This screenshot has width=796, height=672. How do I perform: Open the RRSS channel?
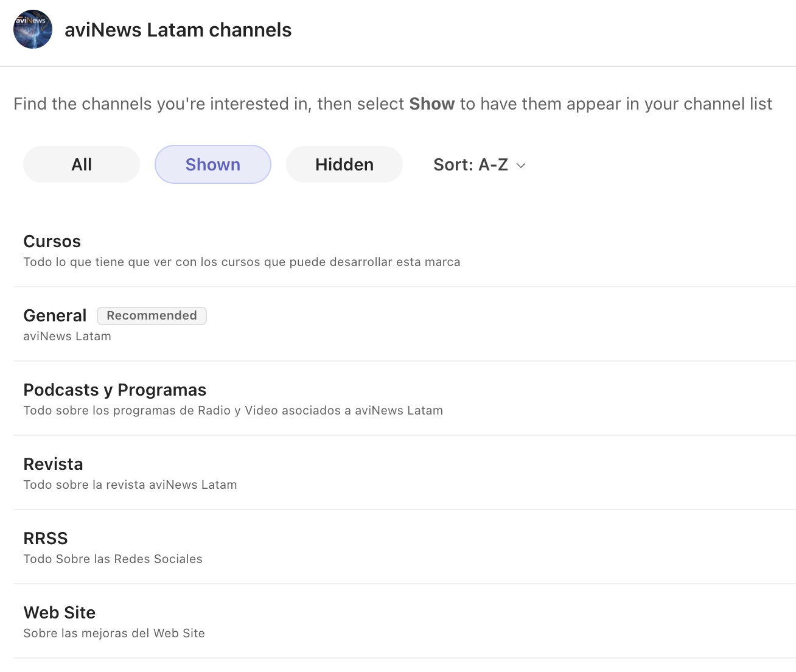click(x=46, y=539)
